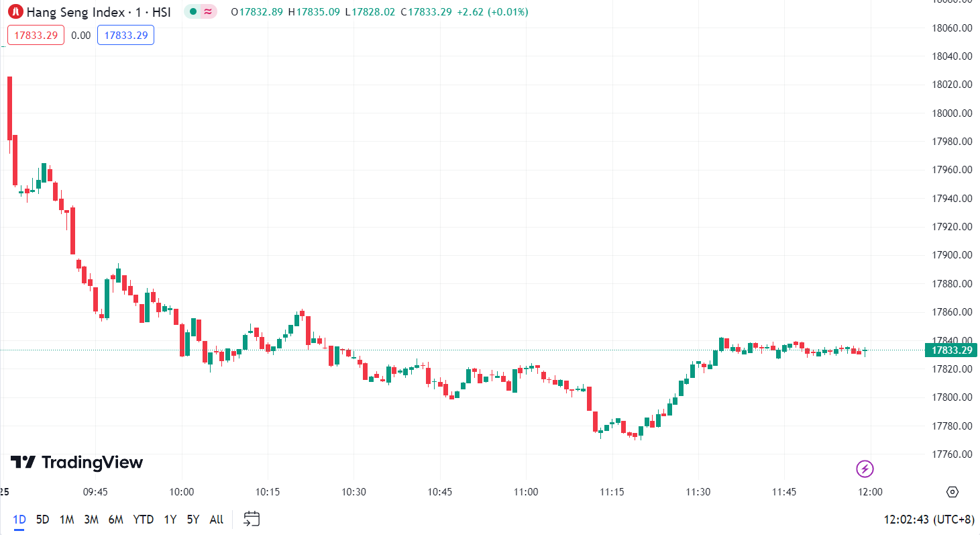
Task: Click the pink delayed data wave icon
Action: pyautogui.click(x=209, y=11)
